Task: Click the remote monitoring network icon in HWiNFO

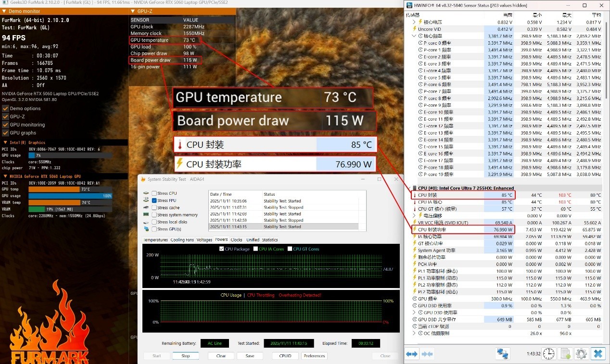Action: [502, 353]
